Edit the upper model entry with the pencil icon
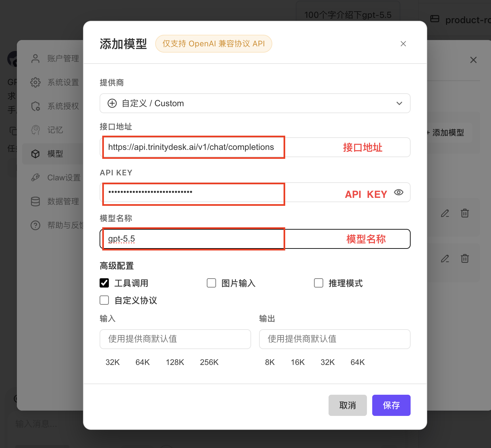 coord(445,213)
